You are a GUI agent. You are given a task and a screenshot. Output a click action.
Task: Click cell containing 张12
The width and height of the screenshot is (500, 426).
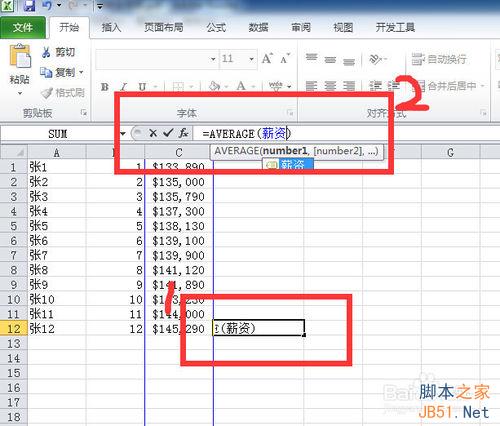pos(57,329)
